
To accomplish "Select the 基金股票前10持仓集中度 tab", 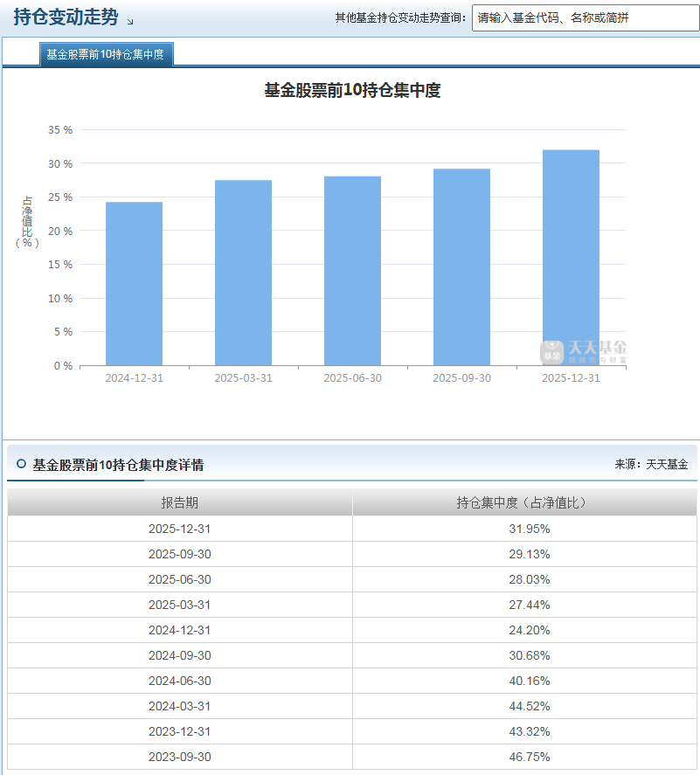I will (x=106, y=54).
